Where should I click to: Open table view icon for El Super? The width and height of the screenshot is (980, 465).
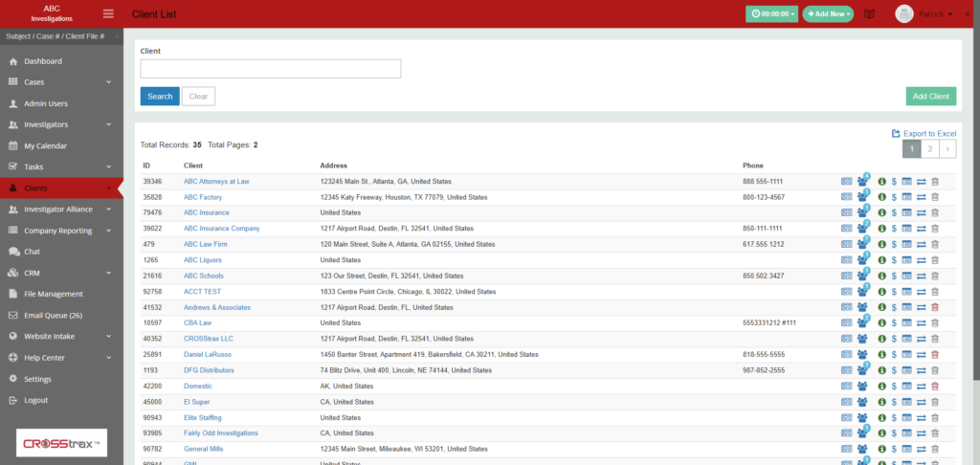907,402
